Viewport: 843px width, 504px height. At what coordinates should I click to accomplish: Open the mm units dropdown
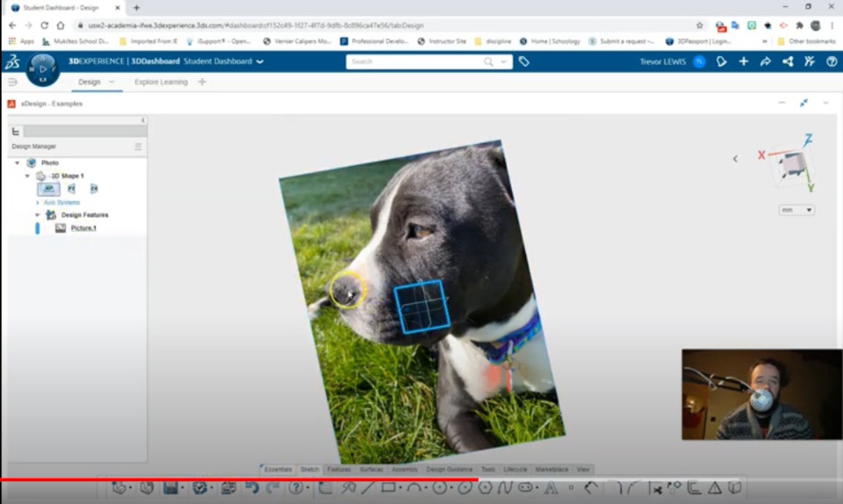(796, 210)
